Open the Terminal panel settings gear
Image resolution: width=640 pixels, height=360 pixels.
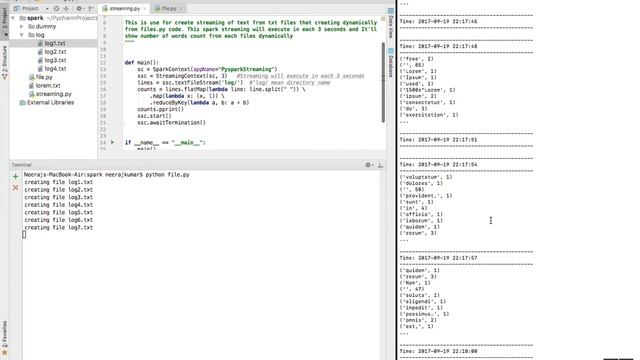368,165
